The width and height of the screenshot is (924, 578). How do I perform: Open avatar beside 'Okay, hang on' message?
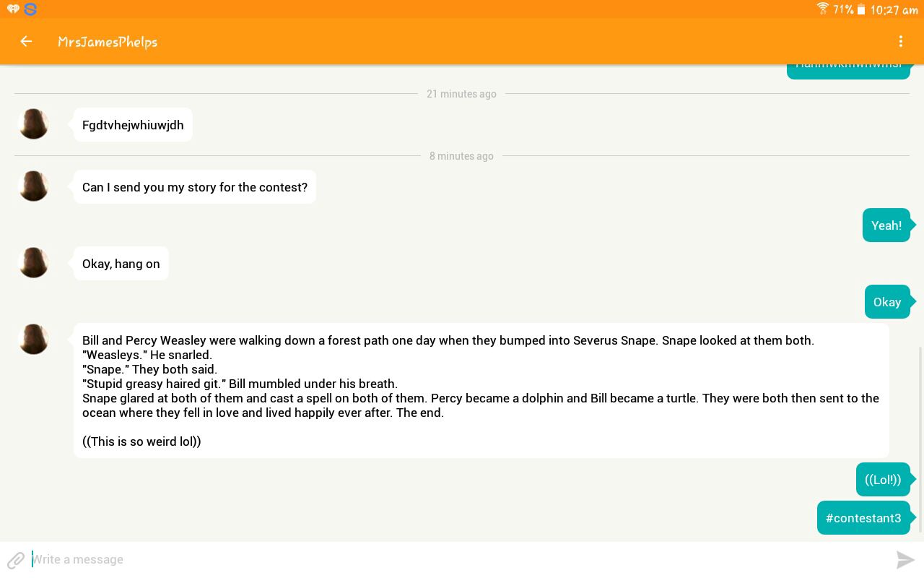pos(33,263)
